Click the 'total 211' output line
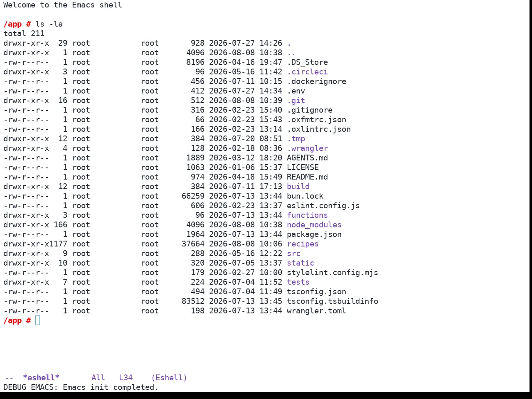 coord(24,34)
